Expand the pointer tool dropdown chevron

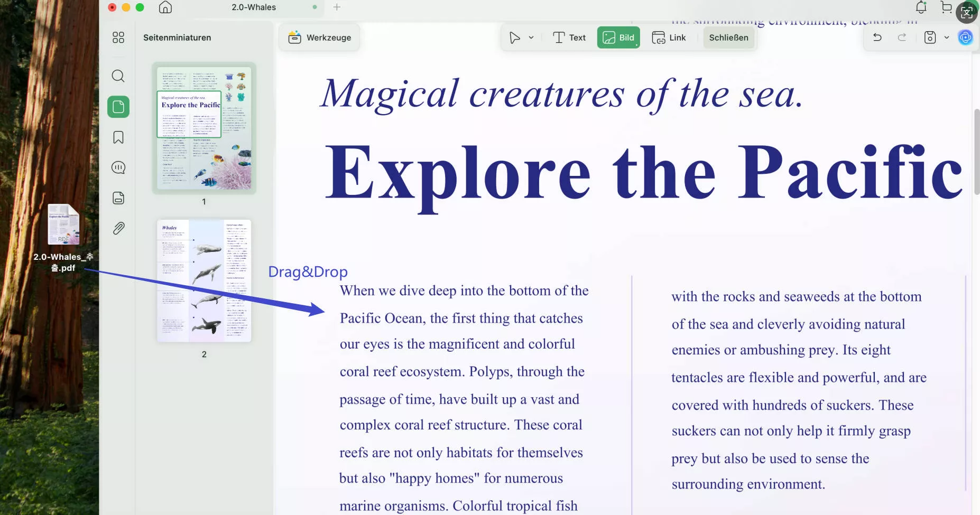pos(531,38)
